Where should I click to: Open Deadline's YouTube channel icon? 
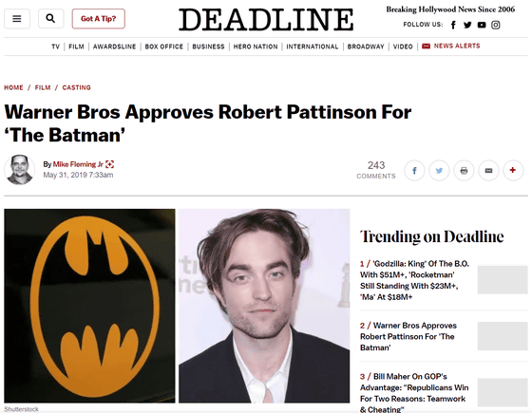[482, 25]
